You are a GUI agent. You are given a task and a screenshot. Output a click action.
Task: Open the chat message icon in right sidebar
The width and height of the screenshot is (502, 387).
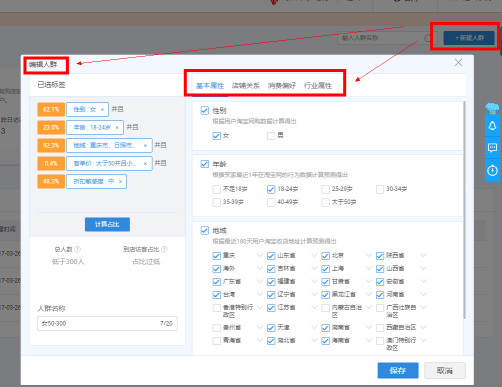coord(492,148)
